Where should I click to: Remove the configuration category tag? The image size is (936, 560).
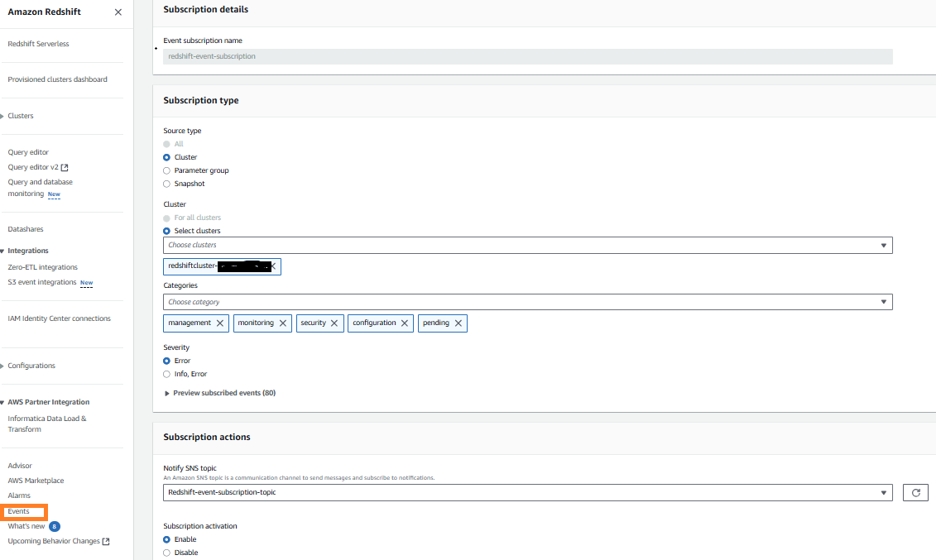click(x=406, y=323)
